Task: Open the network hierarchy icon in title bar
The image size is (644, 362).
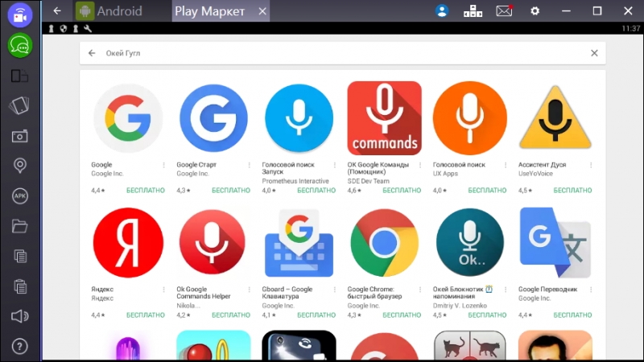Action: pos(473,11)
